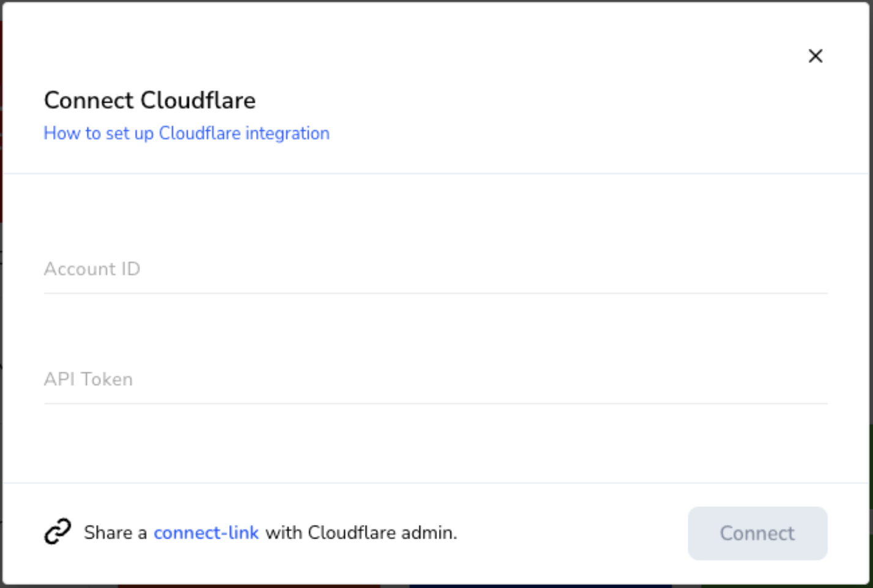The width and height of the screenshot is (873, 588).
Task: Close the Connect Cloudflare dialog with X
Action: [x=815, y=56]
